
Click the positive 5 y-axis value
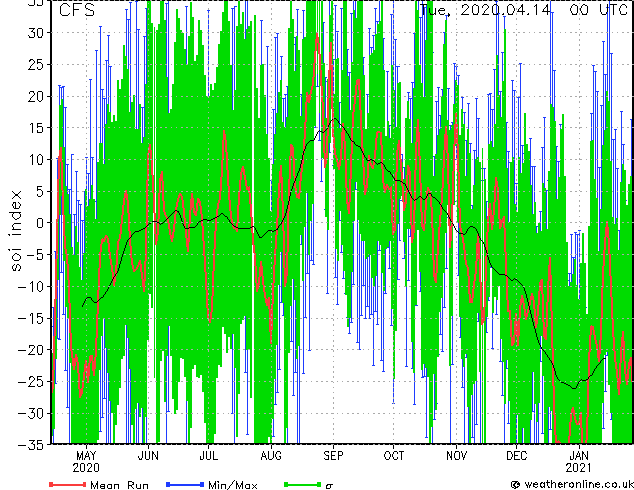tap(41, 191)
